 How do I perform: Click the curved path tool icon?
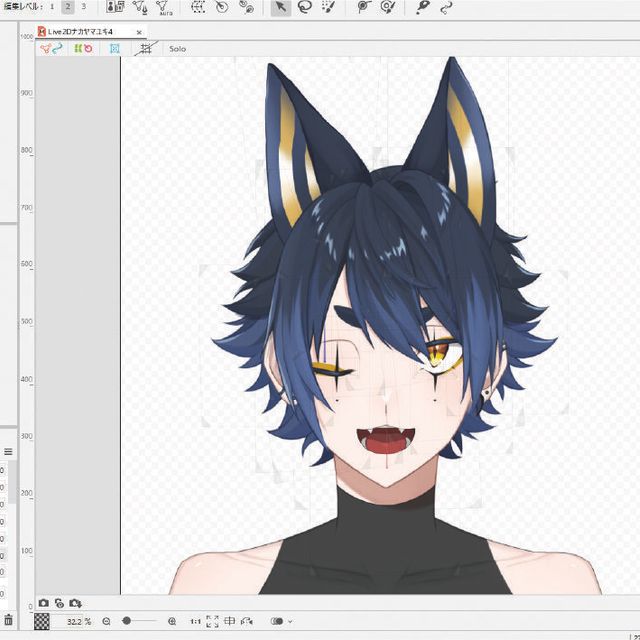coord(446,7)
